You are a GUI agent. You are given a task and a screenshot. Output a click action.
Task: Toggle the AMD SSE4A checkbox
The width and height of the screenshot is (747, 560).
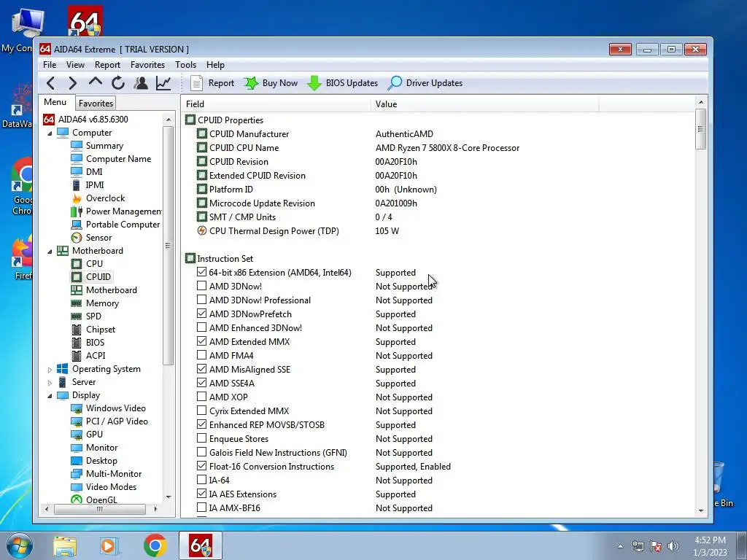tap(201, 382)
